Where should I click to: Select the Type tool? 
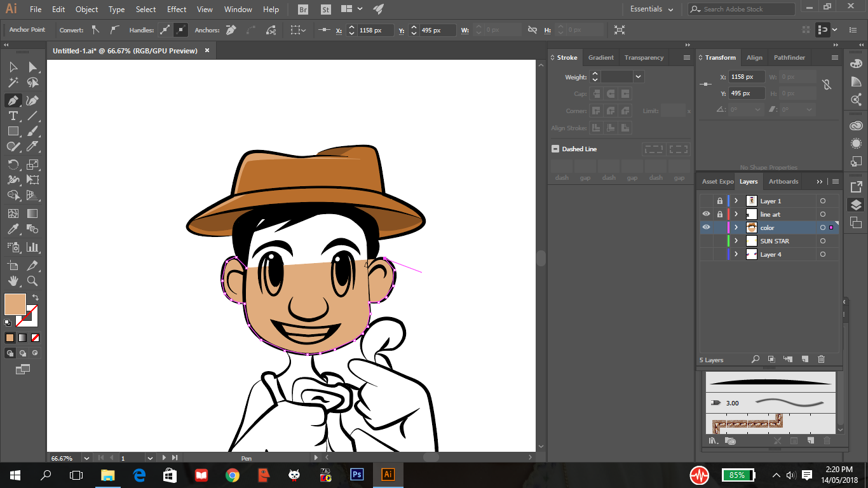(13, 116)
